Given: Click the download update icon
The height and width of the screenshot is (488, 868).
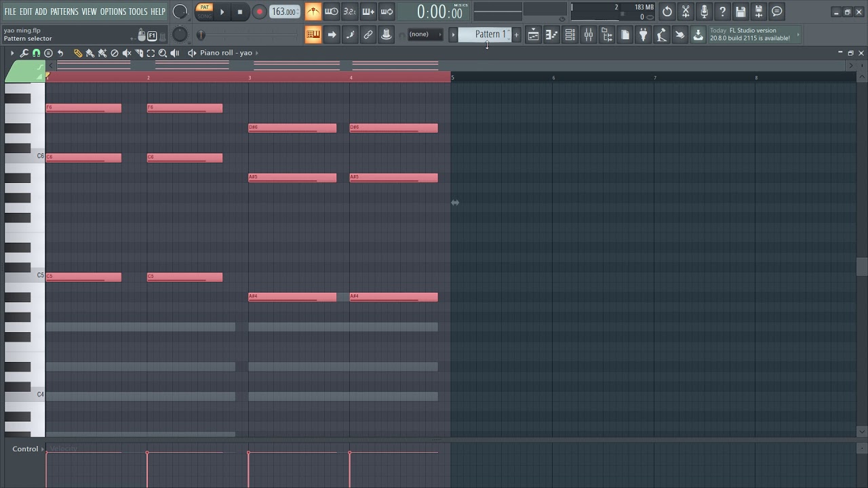Looking at the screenshot, I should (x=698, y=35).
